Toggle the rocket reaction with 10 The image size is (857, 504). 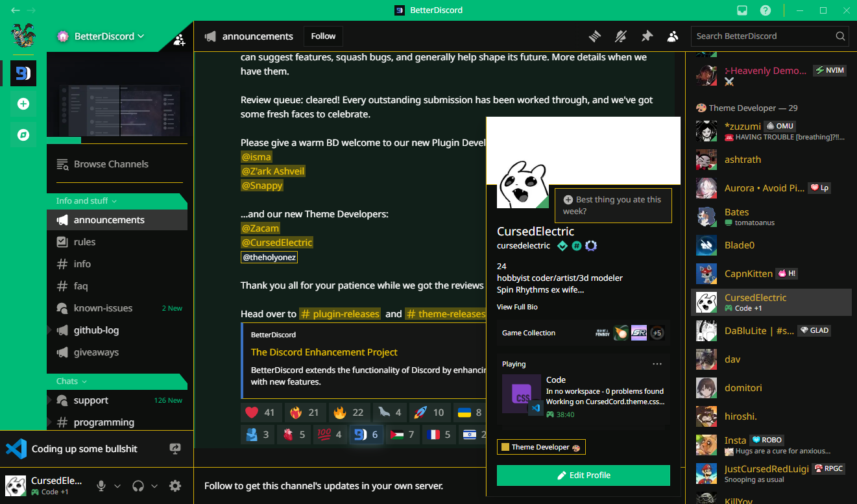coord(429,413)
